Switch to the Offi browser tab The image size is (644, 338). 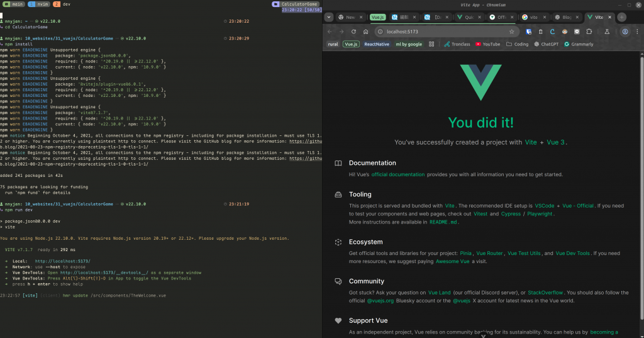[501, 17]
